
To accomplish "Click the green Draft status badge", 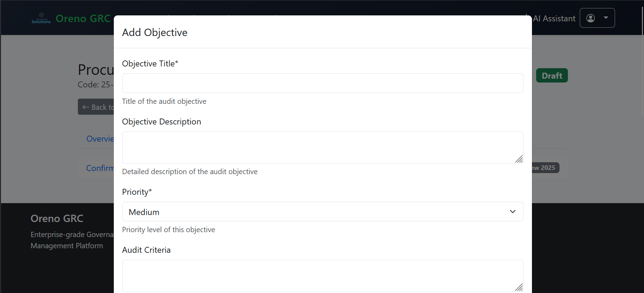I will click(552, 76).
